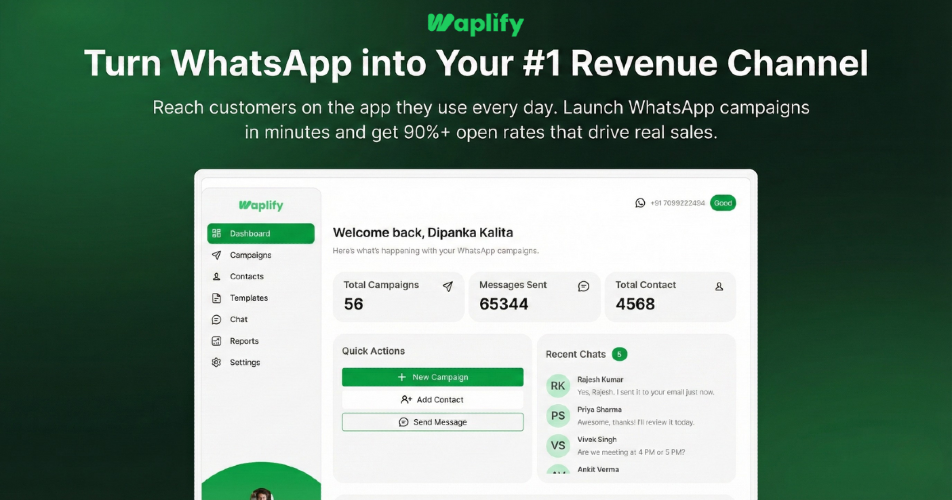Click the Settings gear icon
This screenshot has width=952, height=500.
pyautogui.click(x=216, y=362)
